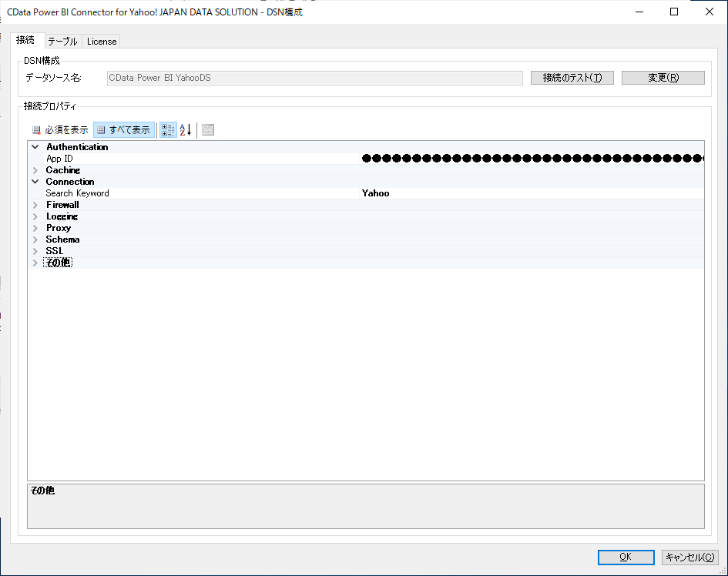Toggle the すべて表示 show-all button
728x576 pixels.
click(124, 130)
